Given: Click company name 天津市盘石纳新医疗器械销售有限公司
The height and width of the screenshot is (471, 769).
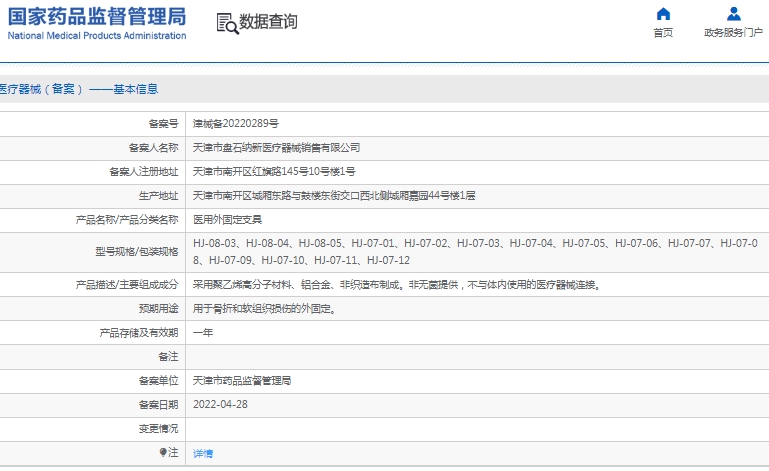Looking at the screenshot, I should click(x=276, y=148).
